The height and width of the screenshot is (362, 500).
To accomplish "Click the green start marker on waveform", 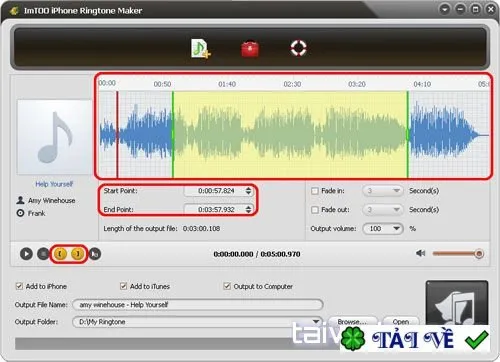I will (173, 134).
